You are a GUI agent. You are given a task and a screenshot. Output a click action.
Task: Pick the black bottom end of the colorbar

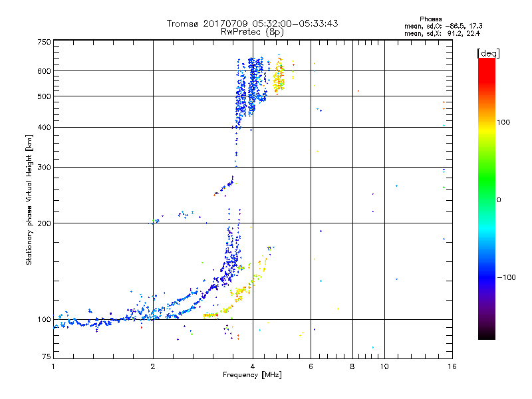pyautogui.click(x=487, y=334)
